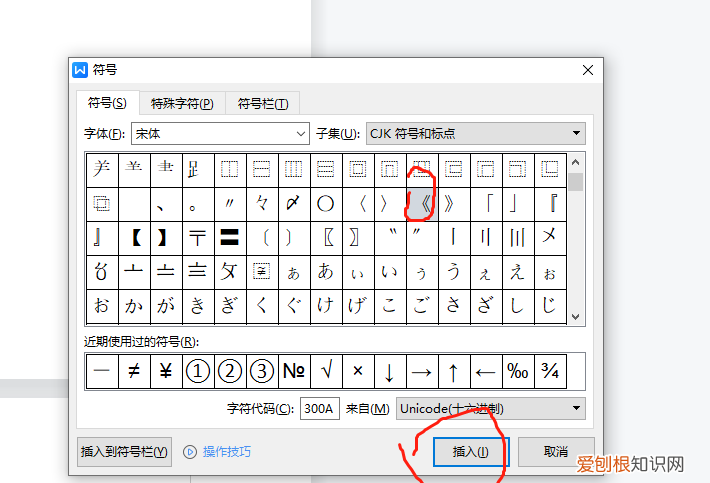This screenshot has width=710, height=483.
Task: Pick recent × multiplication symbol
Action: point(359,372)
